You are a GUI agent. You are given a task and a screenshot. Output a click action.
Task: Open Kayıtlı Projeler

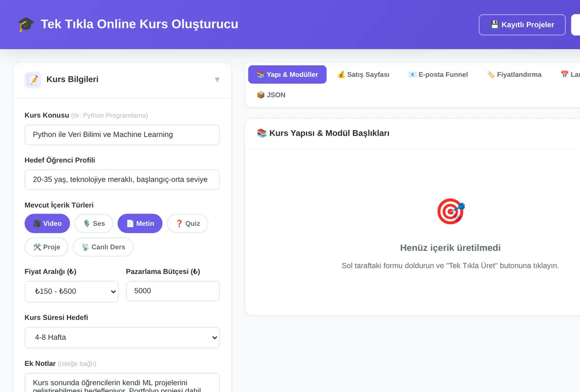522,25
